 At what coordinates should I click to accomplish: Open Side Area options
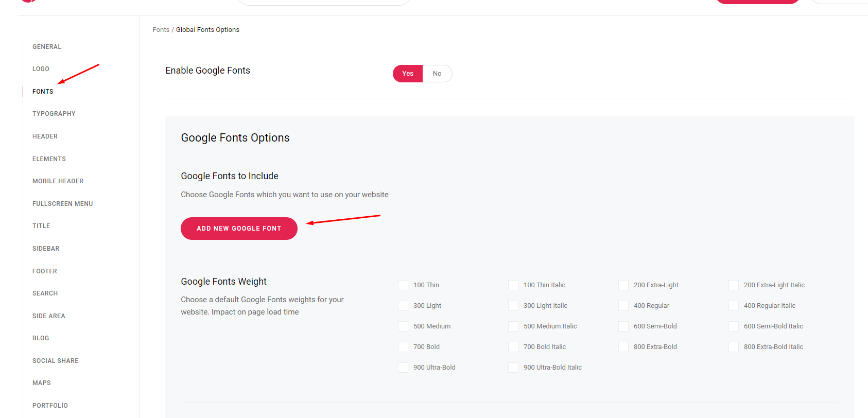click(49, 316)
